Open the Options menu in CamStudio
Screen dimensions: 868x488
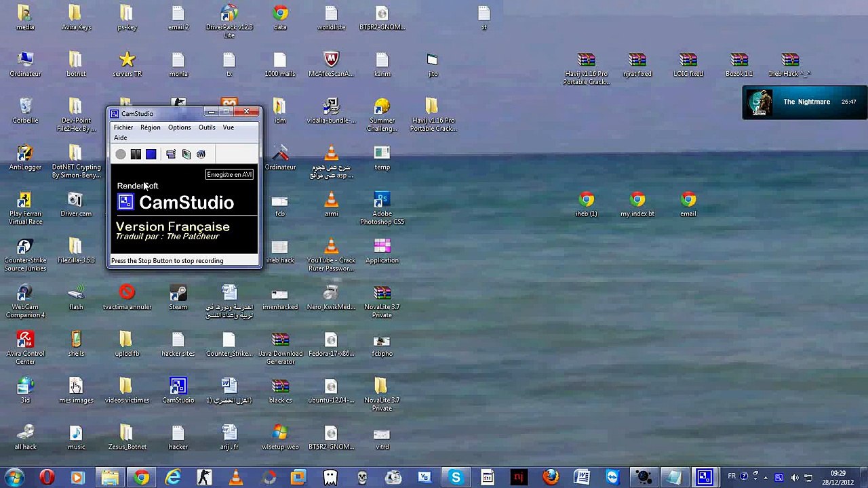(x=180, y=127)
